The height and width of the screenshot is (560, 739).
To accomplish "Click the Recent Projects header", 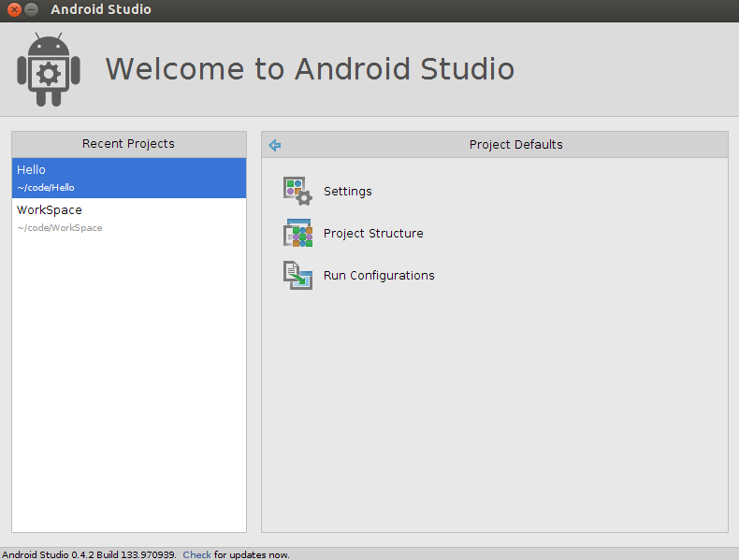I will click(x=129, y=144).
